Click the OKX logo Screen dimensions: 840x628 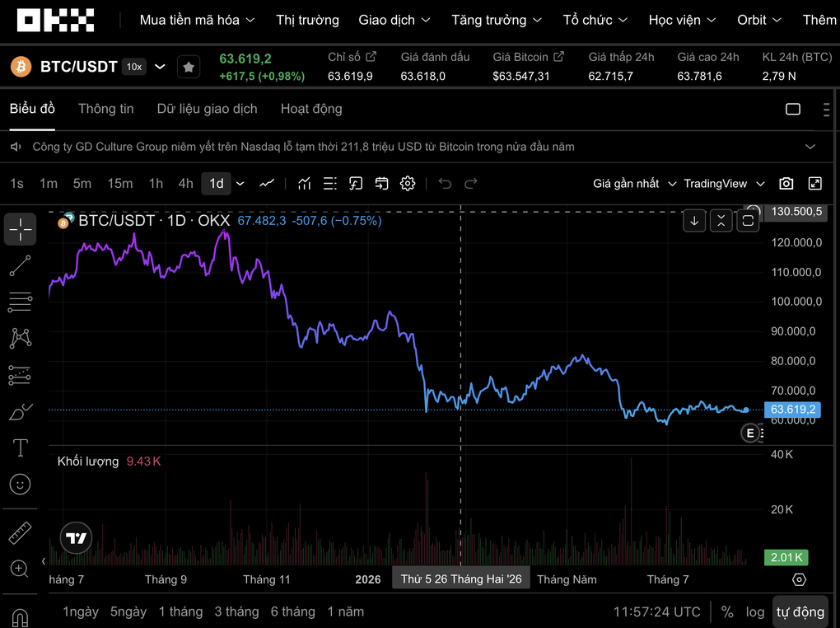coord(56,21)
